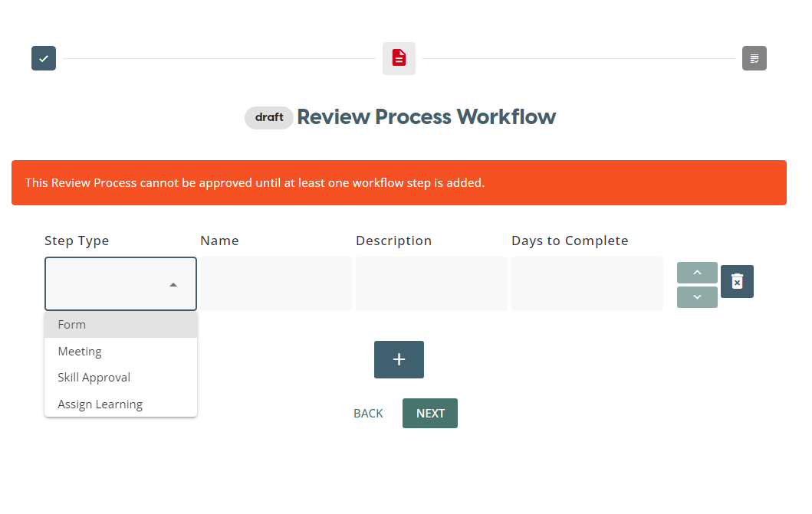Click the orange workflow step warning banner
The height and width of the screenshot is (514, 812).
[x=399, y=183]
